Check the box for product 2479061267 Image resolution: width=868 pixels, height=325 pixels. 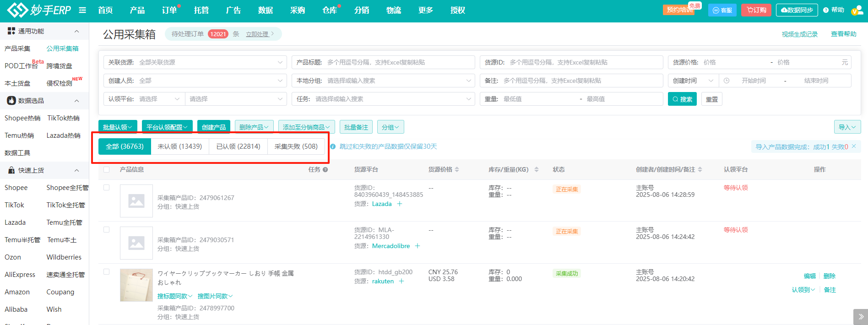coord(107,188)
